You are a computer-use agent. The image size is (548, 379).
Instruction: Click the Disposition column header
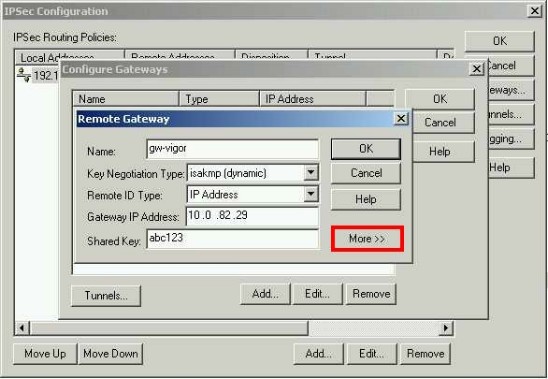(x=272, y=55)
